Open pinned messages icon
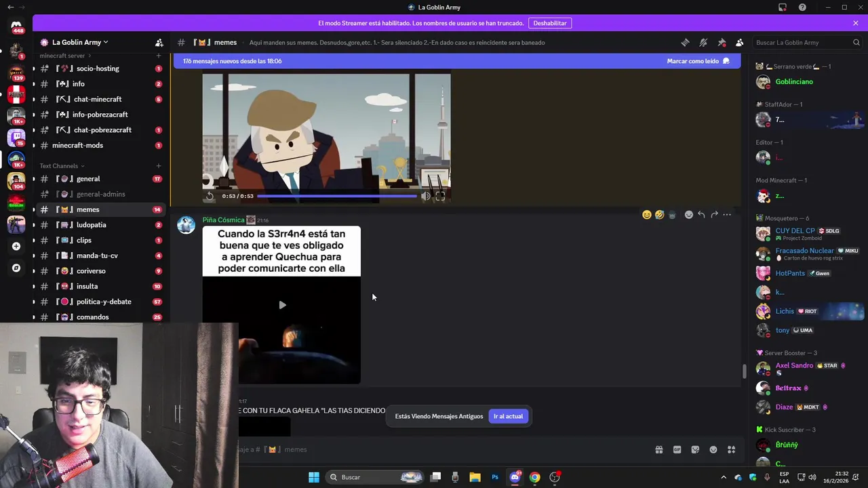Screen dimensions: 868x488 [722, 43]
